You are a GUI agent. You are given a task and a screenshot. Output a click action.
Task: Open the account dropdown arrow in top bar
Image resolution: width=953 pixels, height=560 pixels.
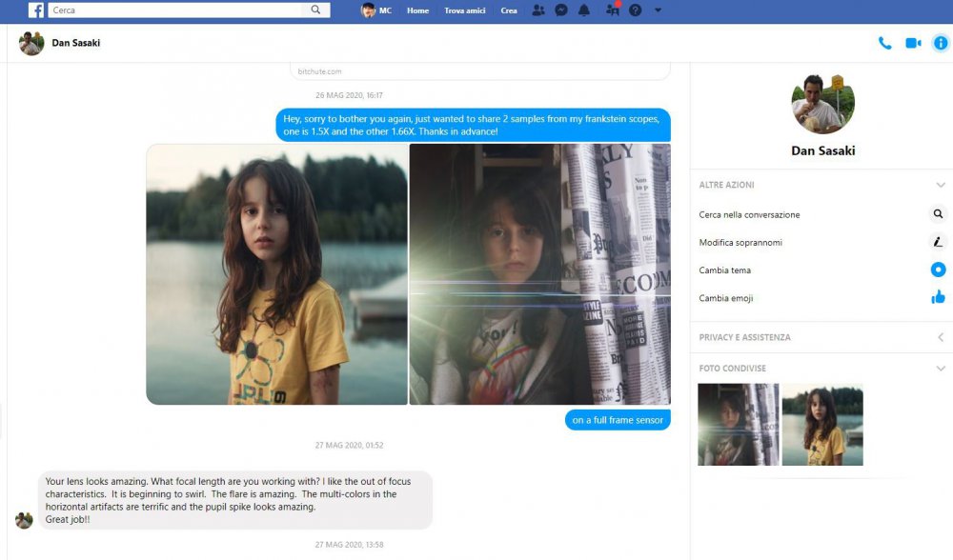coord(658,10)
